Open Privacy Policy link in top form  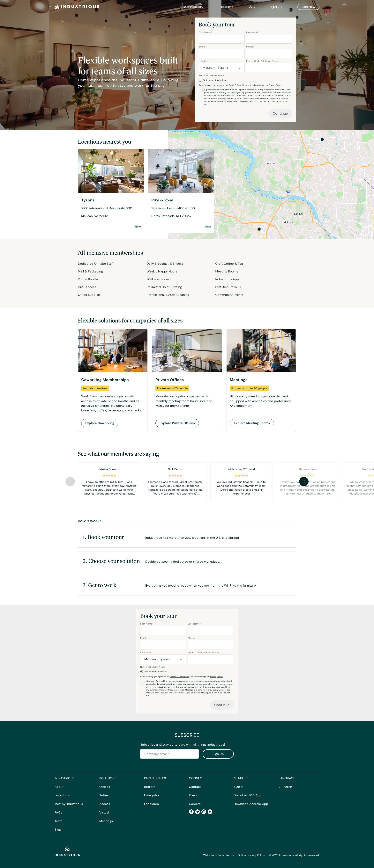click(x=275, y=85)
